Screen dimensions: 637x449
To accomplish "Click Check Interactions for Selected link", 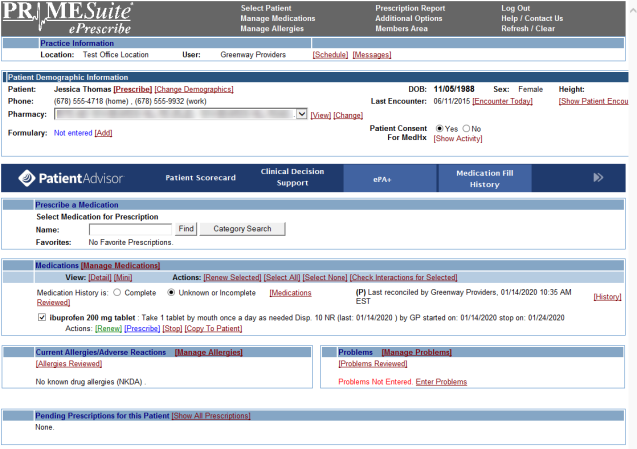I will pyautogui.click(x=403, y=276).
